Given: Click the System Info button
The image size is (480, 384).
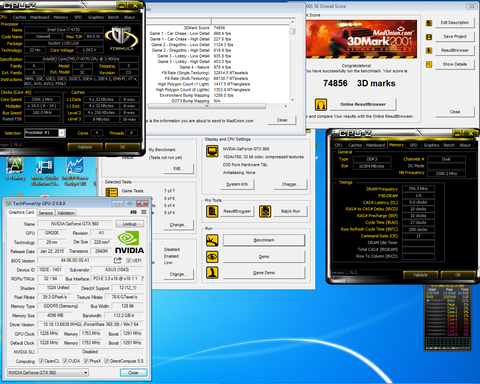Looking at the screenshot, I should point(237,184).
